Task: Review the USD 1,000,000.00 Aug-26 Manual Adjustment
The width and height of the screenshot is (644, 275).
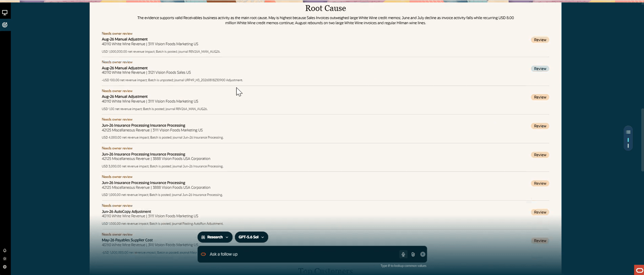Action: tap(540, 40)
